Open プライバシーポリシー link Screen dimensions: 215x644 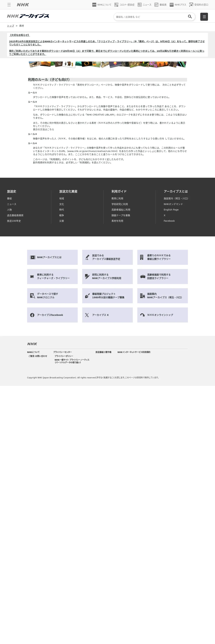(x=64, y=356)
